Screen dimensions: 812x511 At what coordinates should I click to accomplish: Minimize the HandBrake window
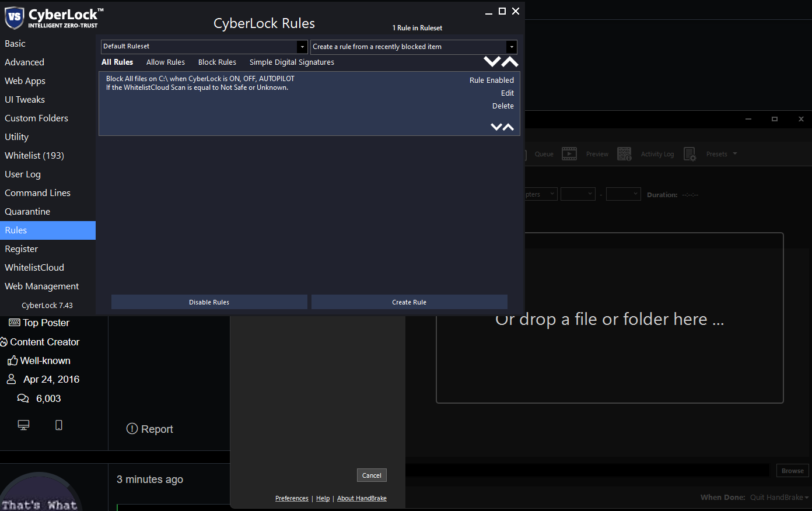pyautogui.click(x=748, y=119)
